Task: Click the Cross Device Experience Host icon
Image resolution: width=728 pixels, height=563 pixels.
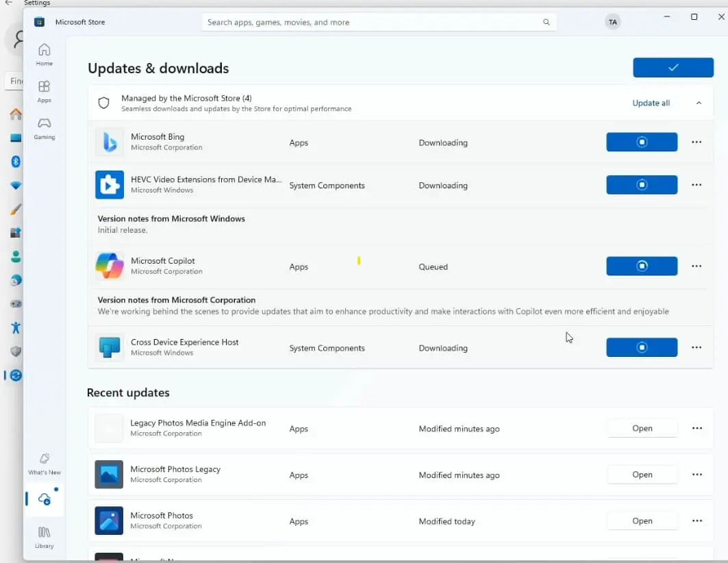Action: pyautogui.click(x=110, y=347)
